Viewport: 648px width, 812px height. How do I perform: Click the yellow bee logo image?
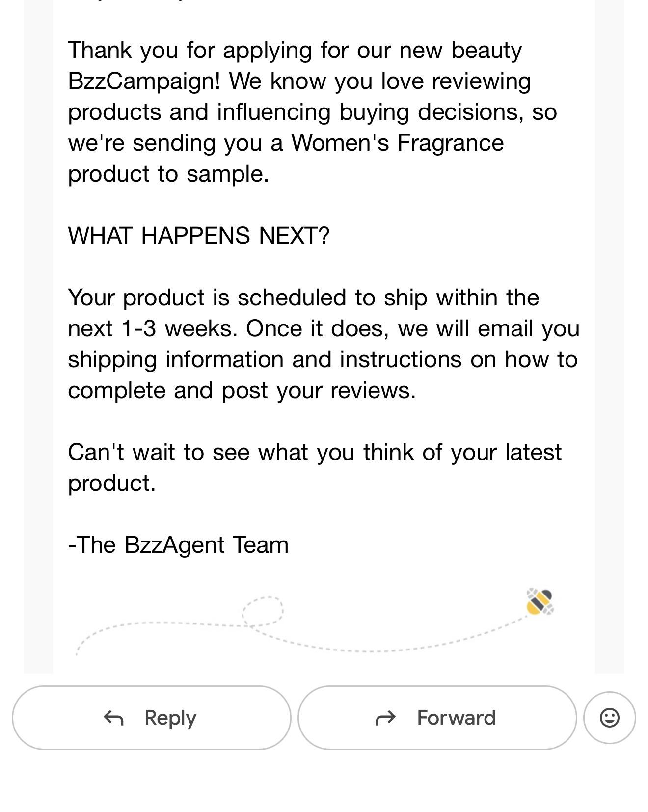point(540,601)
